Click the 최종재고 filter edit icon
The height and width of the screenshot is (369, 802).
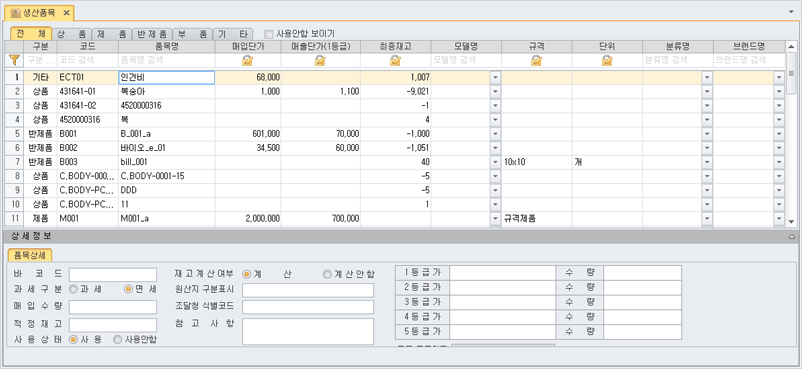395,60
